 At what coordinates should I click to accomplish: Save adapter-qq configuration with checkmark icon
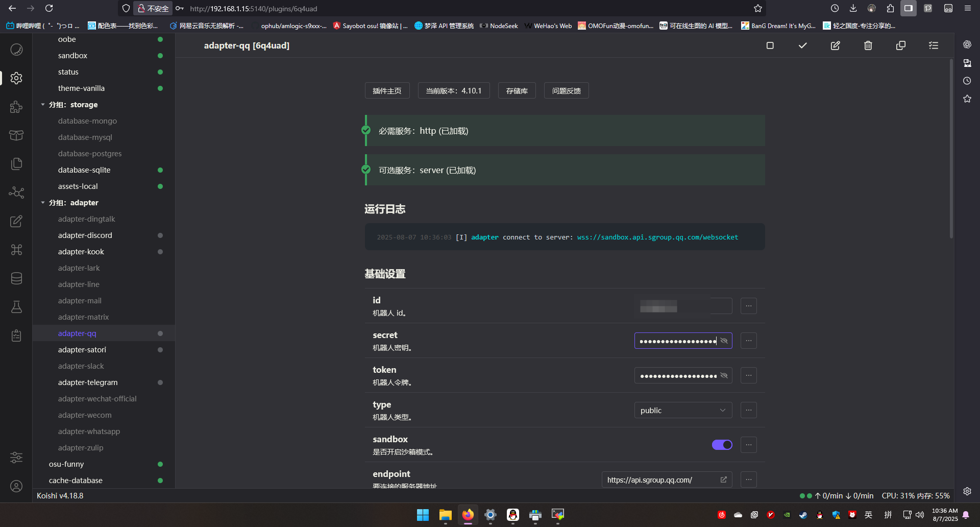(803, 45)
